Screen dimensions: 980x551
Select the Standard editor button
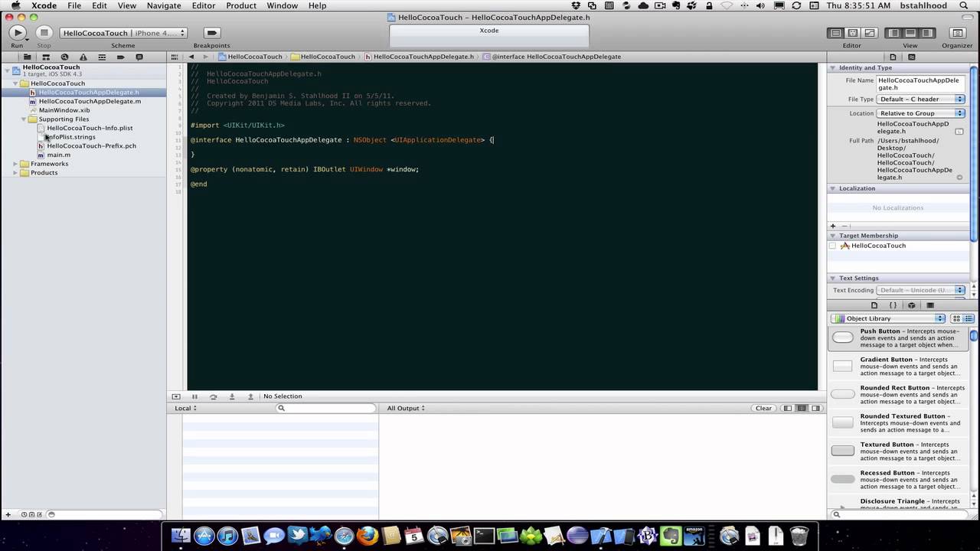pyautogui.click(x=835, y=33)
